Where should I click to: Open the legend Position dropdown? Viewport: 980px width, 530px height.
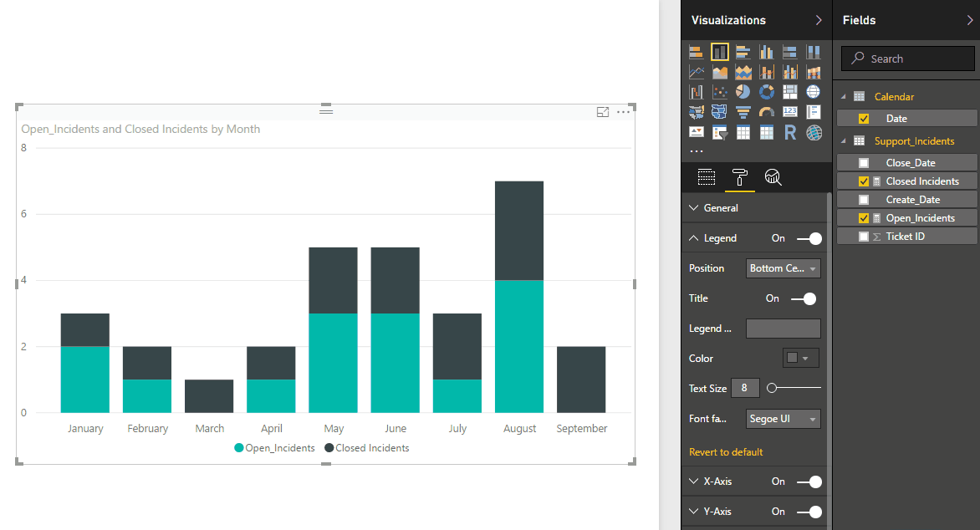783,268
